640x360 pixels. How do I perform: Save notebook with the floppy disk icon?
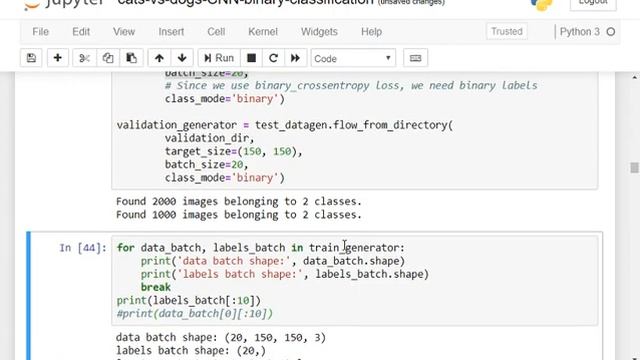click(x=31, y=58)
